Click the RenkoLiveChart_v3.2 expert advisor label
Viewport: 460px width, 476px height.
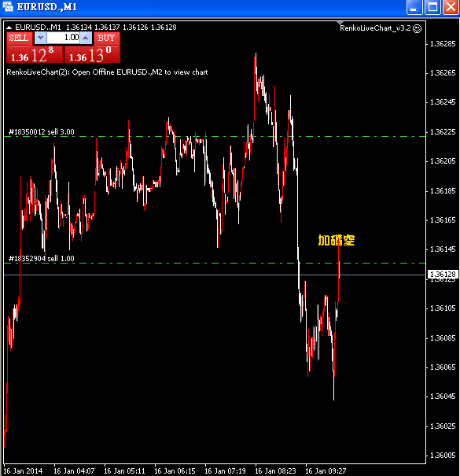[x=375, y=28]
